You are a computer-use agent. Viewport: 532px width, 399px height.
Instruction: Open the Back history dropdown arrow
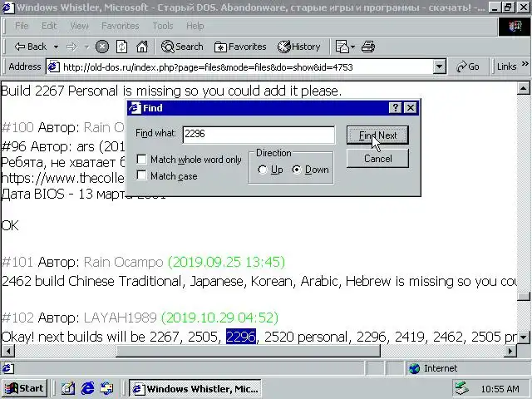coord(56,47)
